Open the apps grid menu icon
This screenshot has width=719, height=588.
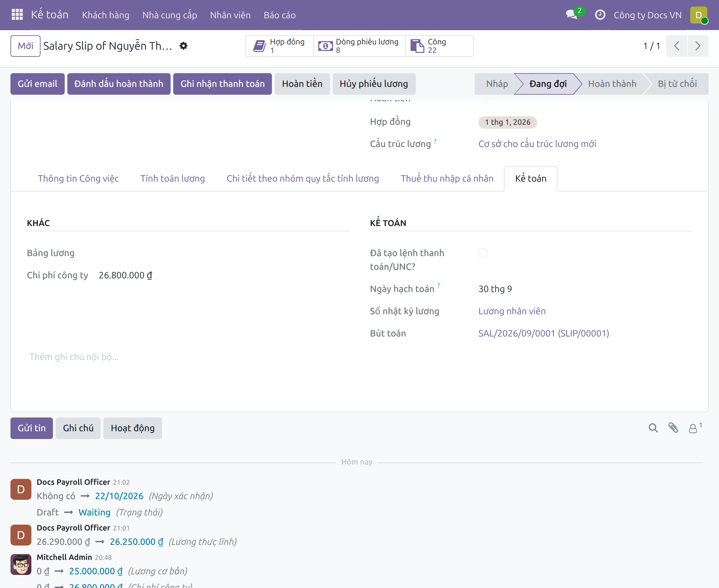point(17,15)
